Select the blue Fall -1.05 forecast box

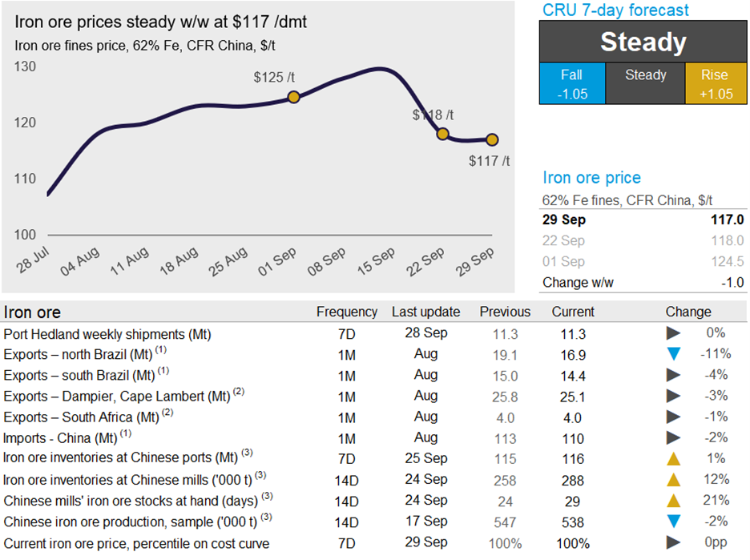click(571, 83)
